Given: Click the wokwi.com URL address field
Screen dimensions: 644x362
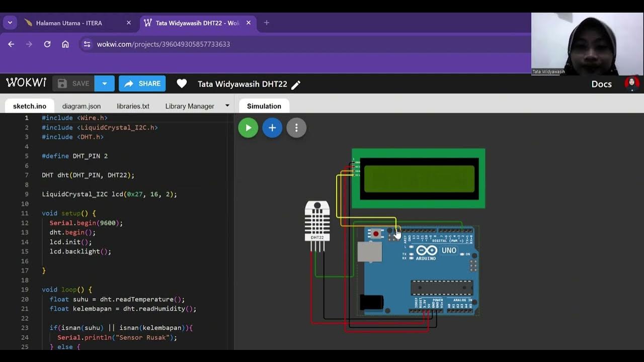Looking at the screenshot, I should click(x=164, y=44).
